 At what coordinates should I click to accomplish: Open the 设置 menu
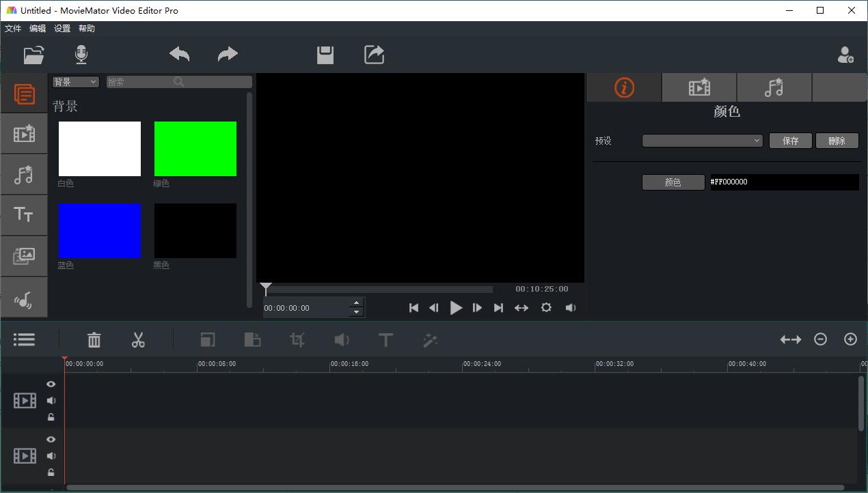[x=62, y=29]
